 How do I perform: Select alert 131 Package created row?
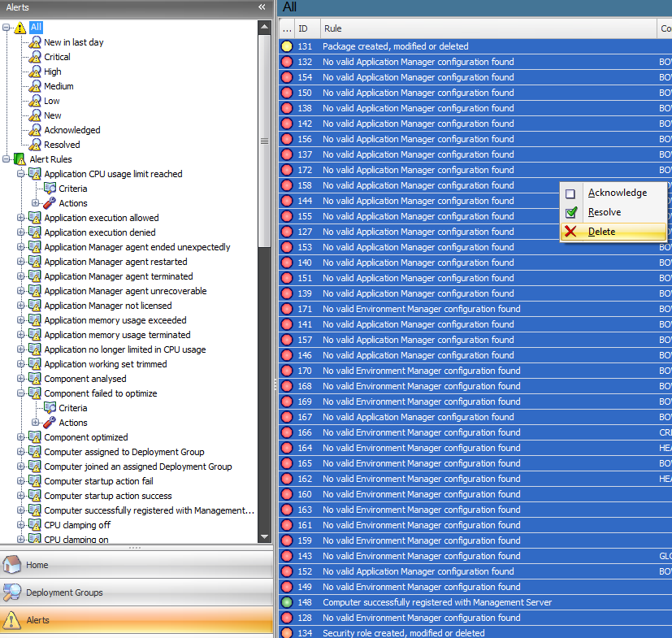pos(475,46)
